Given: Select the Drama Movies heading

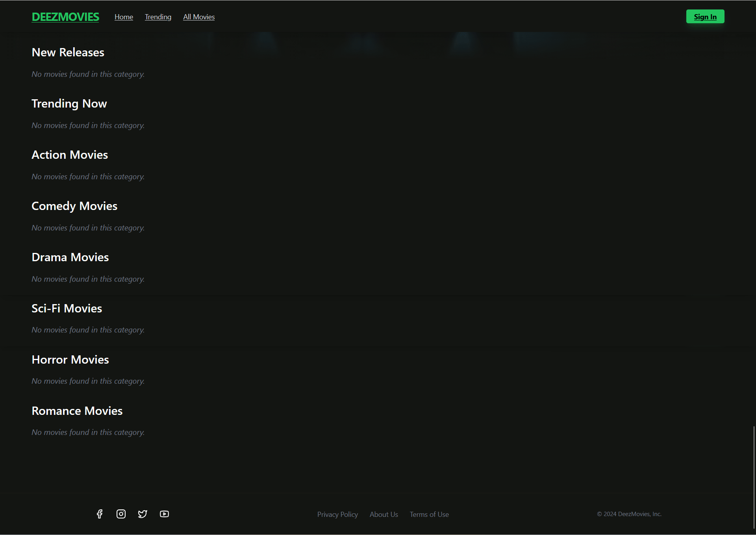Looking at the screenshot, I should [x=70, y=257].
